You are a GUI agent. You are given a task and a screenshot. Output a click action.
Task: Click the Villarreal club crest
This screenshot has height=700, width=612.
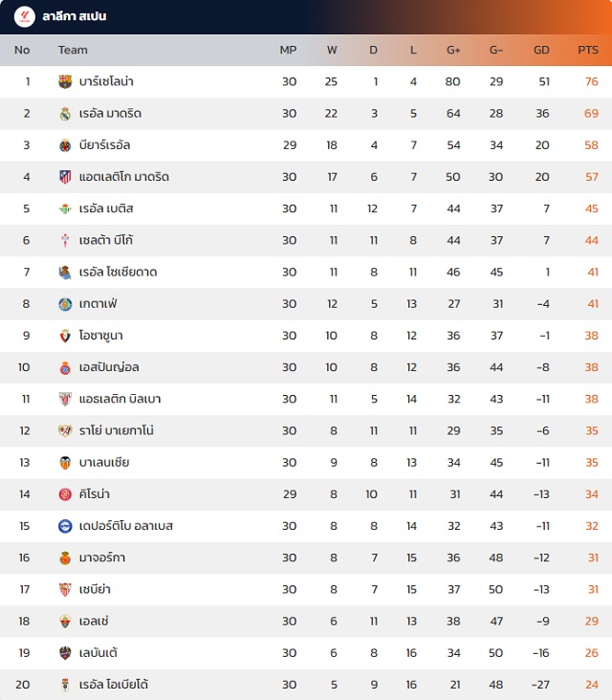pos(65,145)
